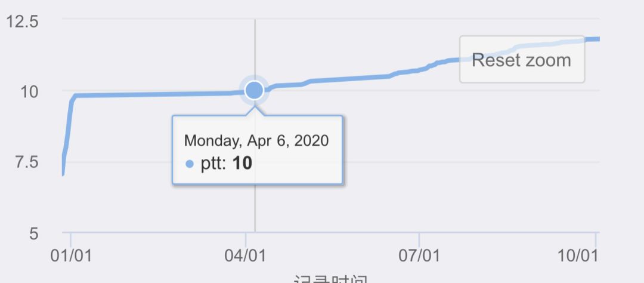
Task: Click the tick mark above 01/01
Action: [70, 239]
